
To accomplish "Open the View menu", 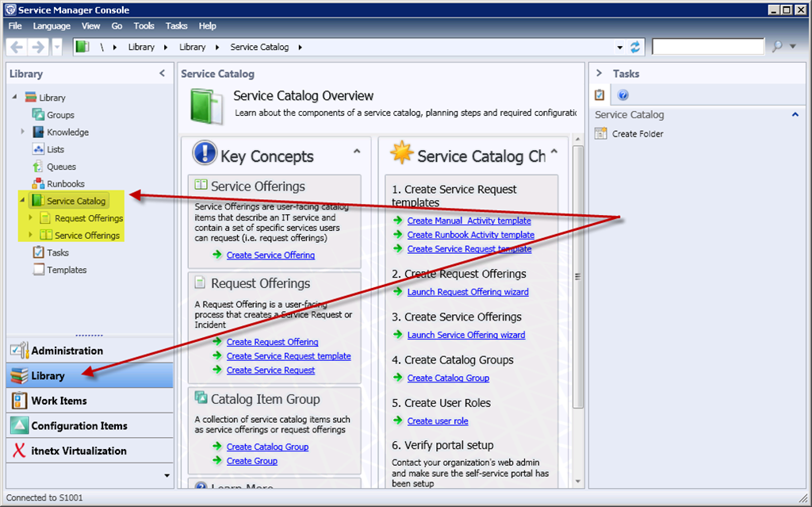I will coord(90,26).
